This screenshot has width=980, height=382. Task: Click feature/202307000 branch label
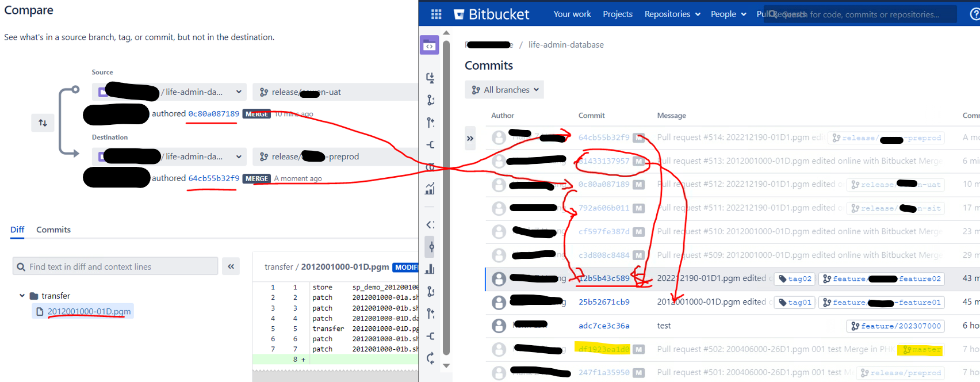(x=896, y=326)
